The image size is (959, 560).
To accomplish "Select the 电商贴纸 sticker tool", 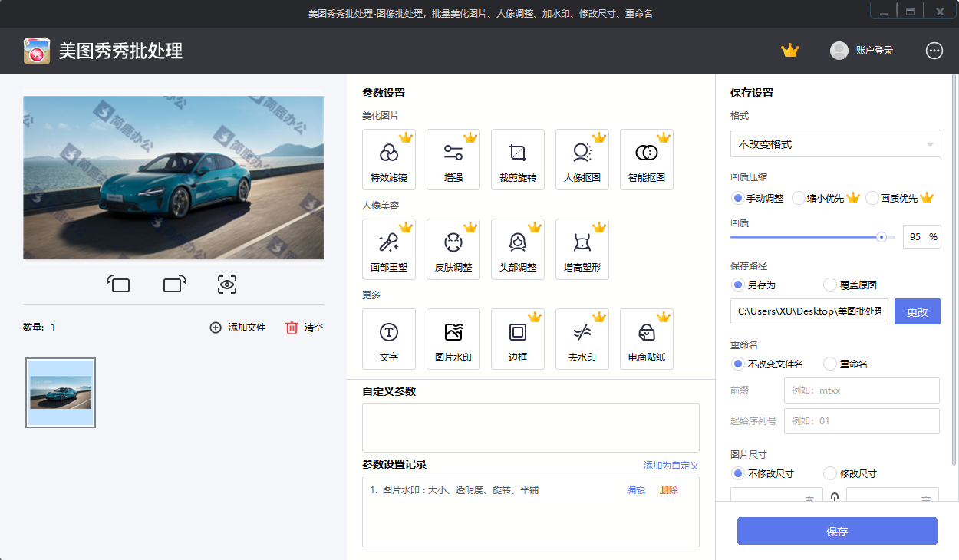I will (x=647, y=339).
